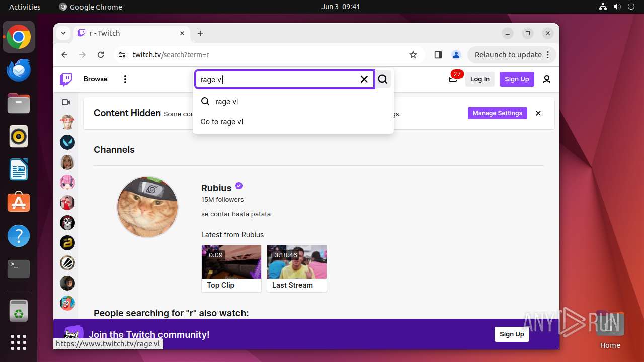Reload the Twitch page
Screen dimensions: 644x362
(x=101, y=55)
